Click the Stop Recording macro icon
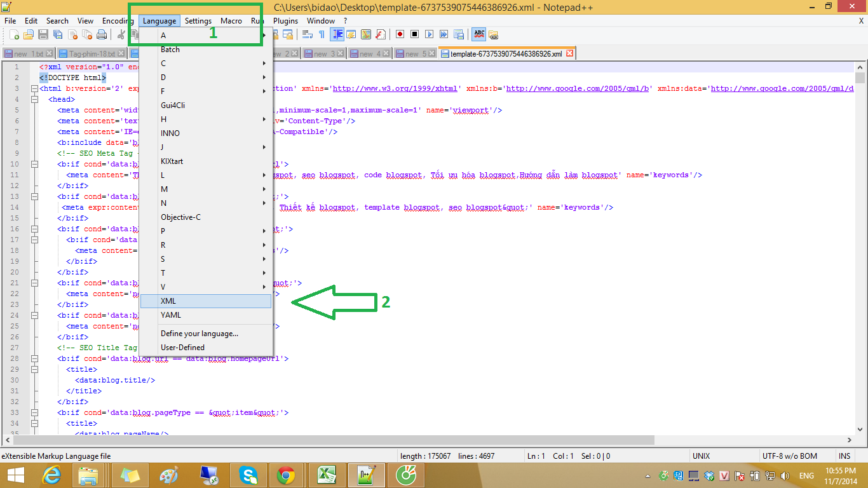Screen dimensions: 868x488 click(415, 34)
